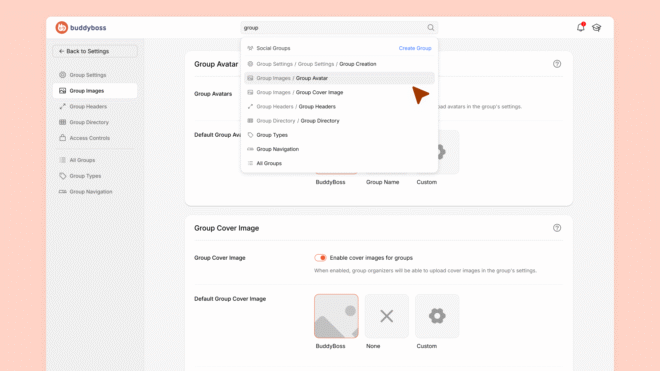Select Group Types search result
This screenshot has height=371, width=660.
(339, 135)
